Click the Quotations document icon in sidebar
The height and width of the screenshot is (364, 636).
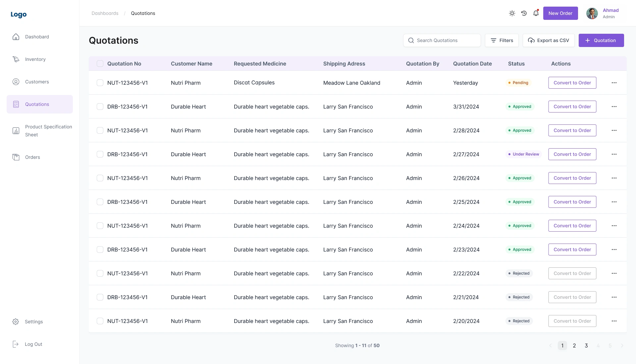(x=16, y=104)
